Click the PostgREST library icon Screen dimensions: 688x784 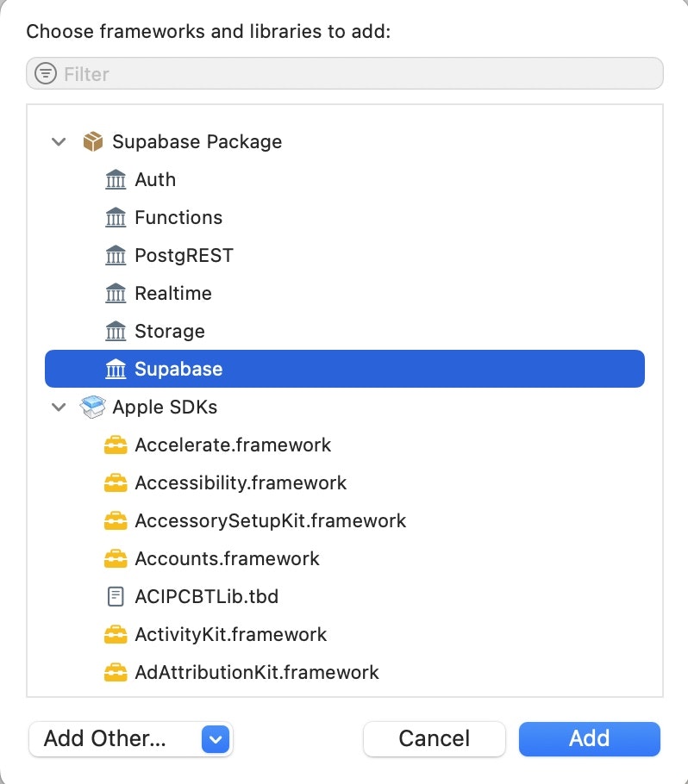115,255
